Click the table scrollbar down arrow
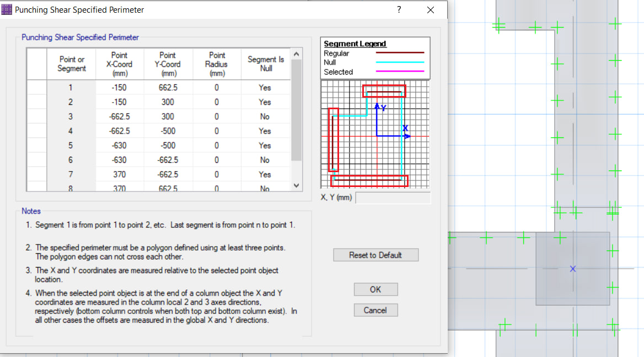This screenshot has height=357, width=644. (297, 186)
